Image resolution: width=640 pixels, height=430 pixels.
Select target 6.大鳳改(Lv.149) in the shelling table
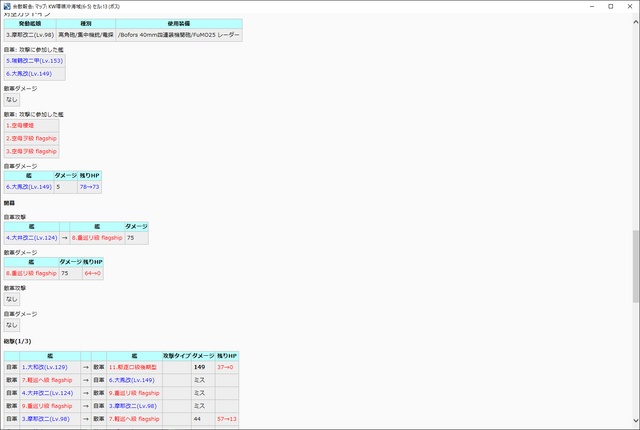tap(134, 380)
